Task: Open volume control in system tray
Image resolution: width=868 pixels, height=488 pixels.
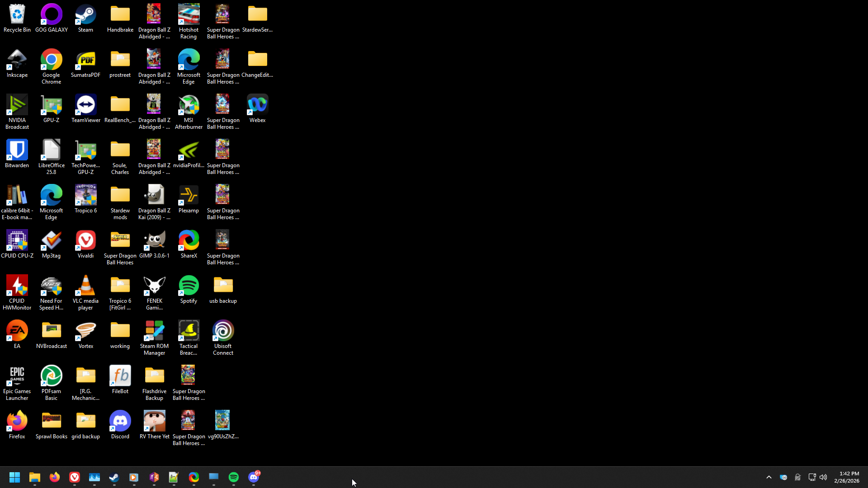Action: (x=823, y=477)
